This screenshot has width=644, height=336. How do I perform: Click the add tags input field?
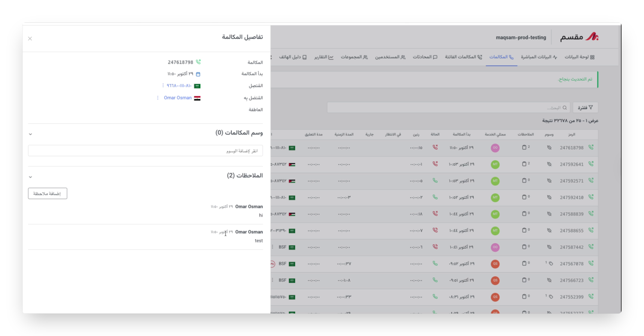[x=145, y=151]
